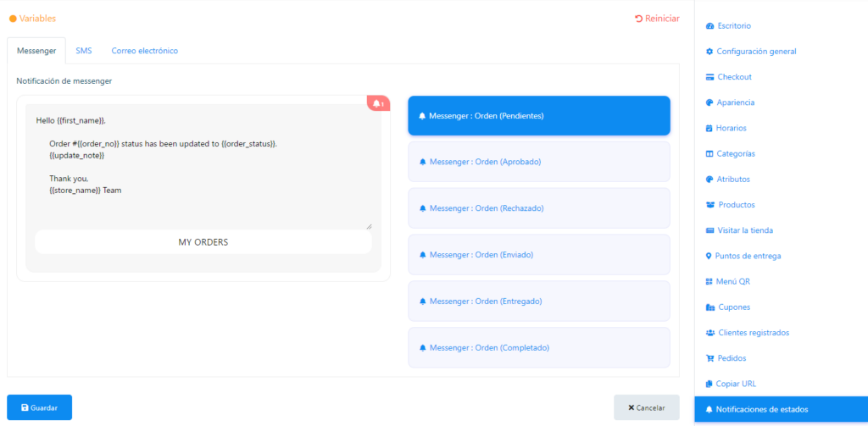
Task: Click the text area resize handle
Action: pyautogui.click(x=370, y=226)
